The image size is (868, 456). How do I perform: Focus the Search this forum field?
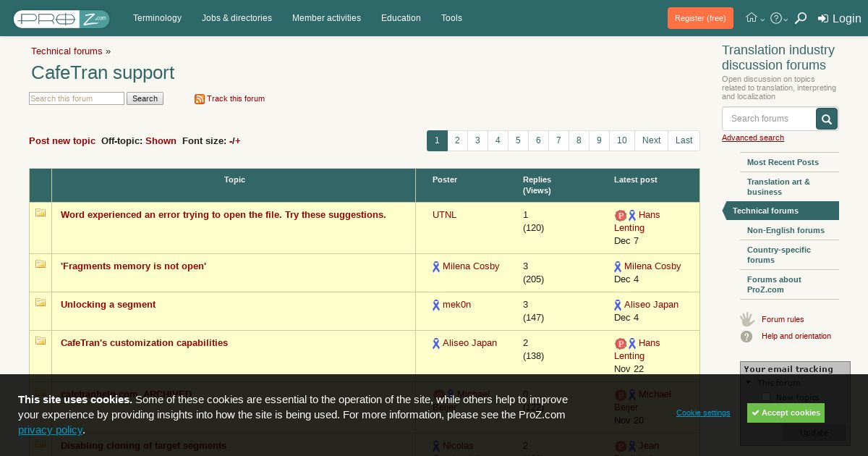(77, 98)
